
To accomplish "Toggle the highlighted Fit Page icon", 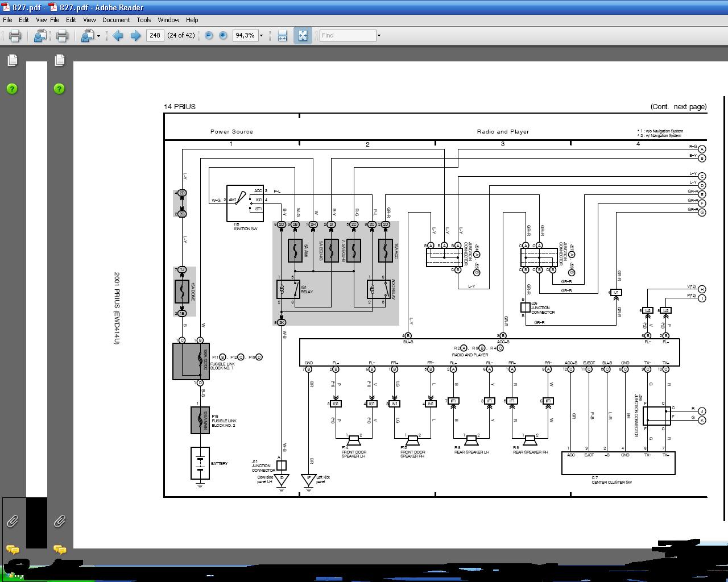I will (303, 35).
